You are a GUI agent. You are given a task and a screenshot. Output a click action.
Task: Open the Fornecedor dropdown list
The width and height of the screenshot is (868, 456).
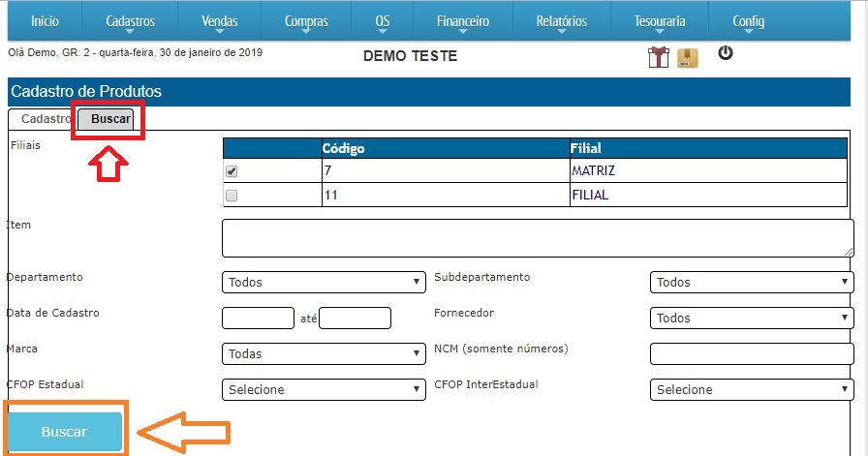(x=751, y=319)
